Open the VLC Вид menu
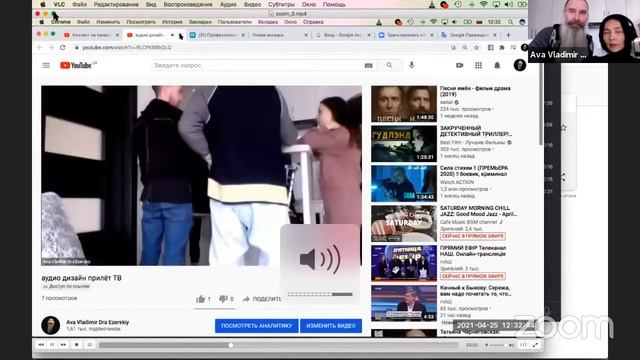This screenshot has height=360, width=640. pos(151,4)
